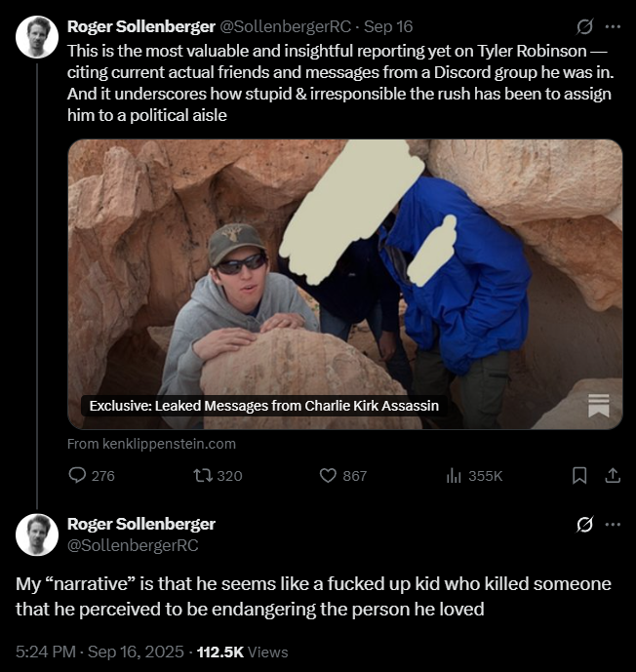Open Grok icon on the first tweet
The image size is (636, 672).
[x=584, y=26]
